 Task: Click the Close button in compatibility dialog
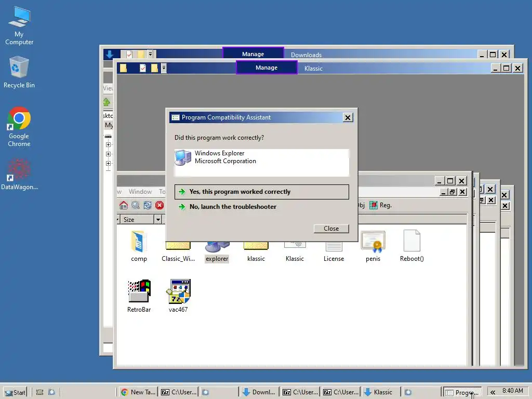[331, 229]
